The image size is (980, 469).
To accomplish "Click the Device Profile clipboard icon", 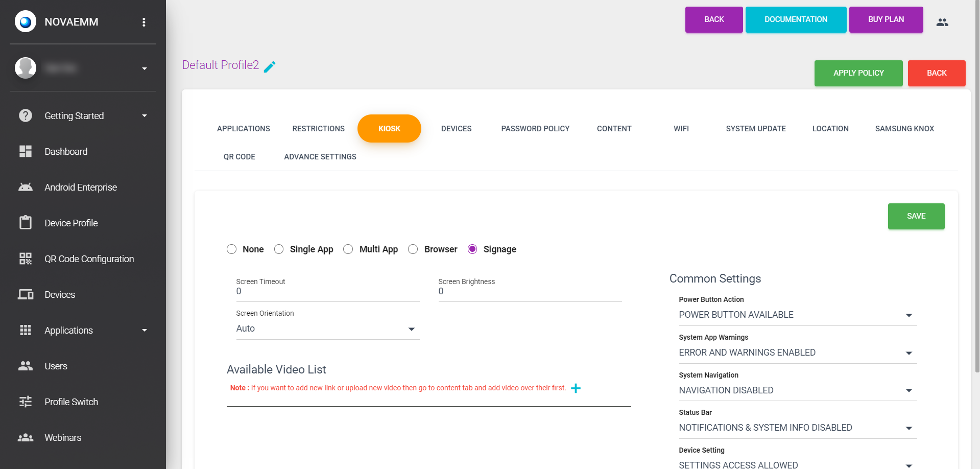I will coord(26,223).
